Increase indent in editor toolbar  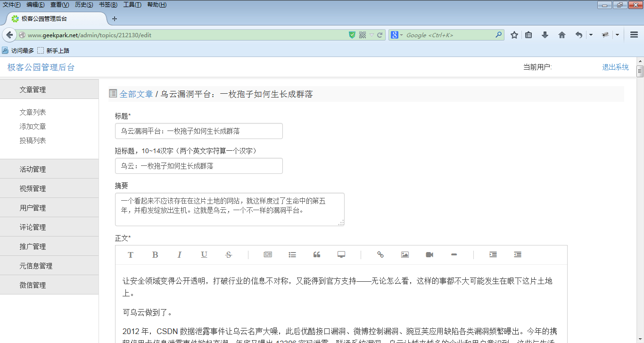(x=493, y=254)
